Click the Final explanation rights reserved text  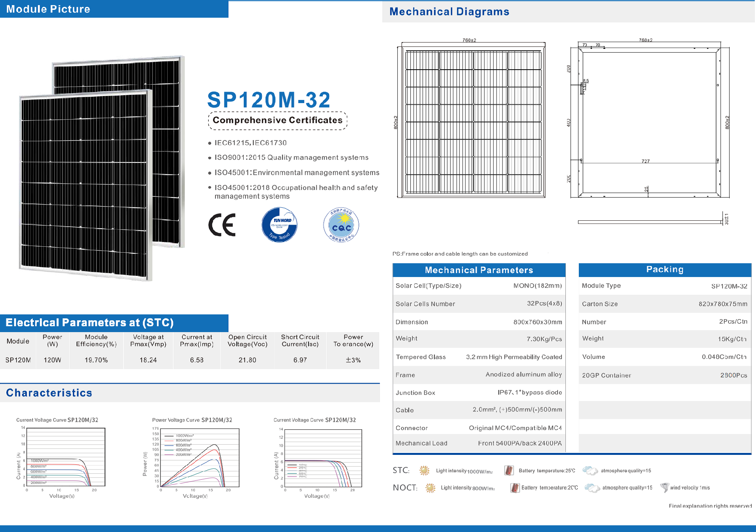[710, 506]
